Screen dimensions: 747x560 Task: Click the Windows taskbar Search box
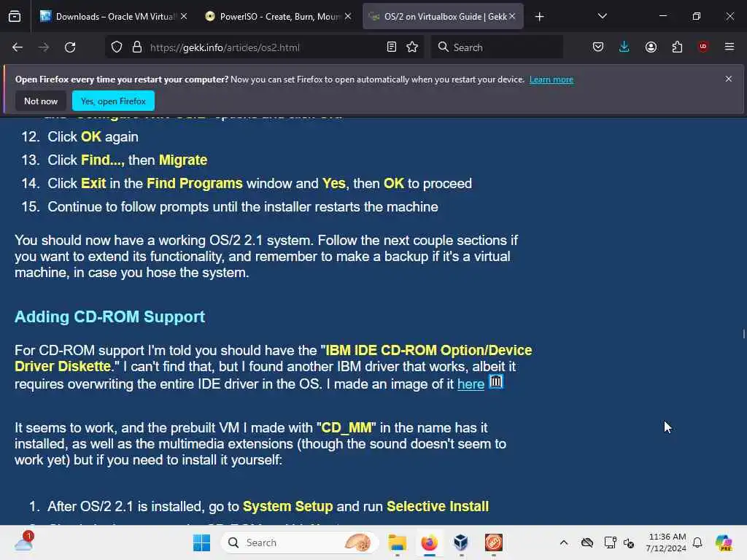(300, 542)
